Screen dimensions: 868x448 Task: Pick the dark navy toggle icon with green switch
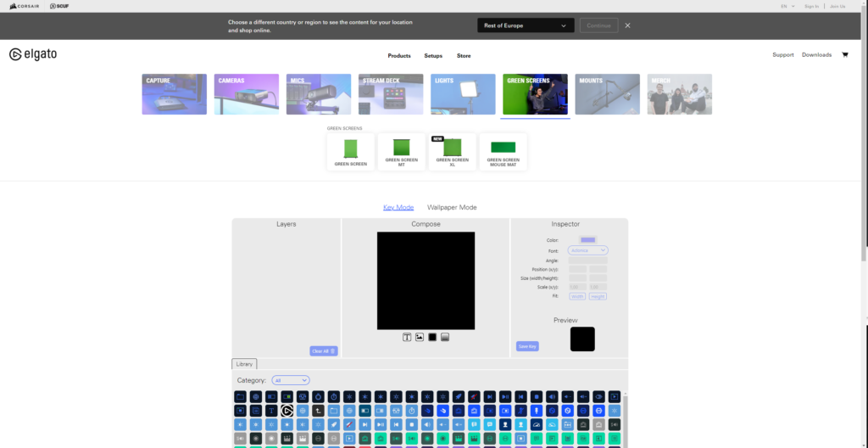pyautogui.click(x=287, y=396)
